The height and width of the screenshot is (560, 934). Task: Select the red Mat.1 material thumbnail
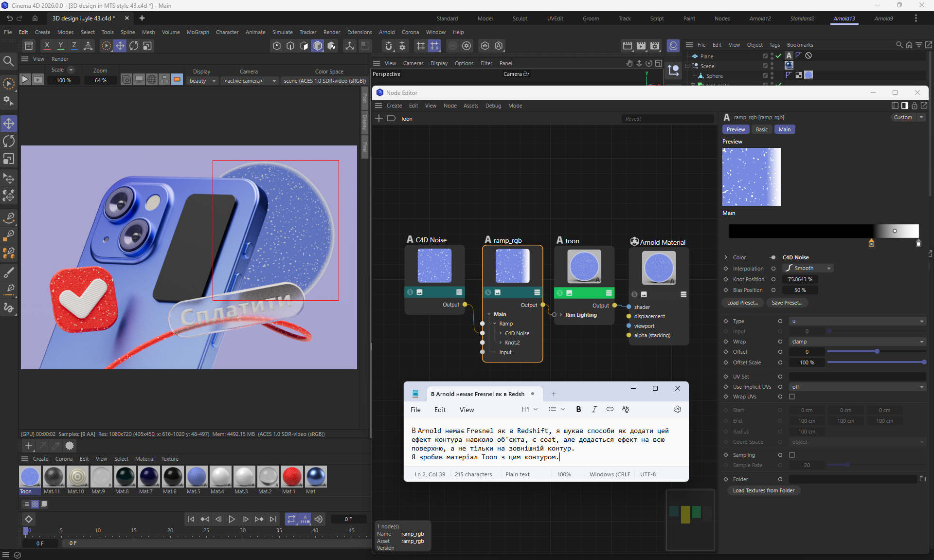click(x=291, y=476)
